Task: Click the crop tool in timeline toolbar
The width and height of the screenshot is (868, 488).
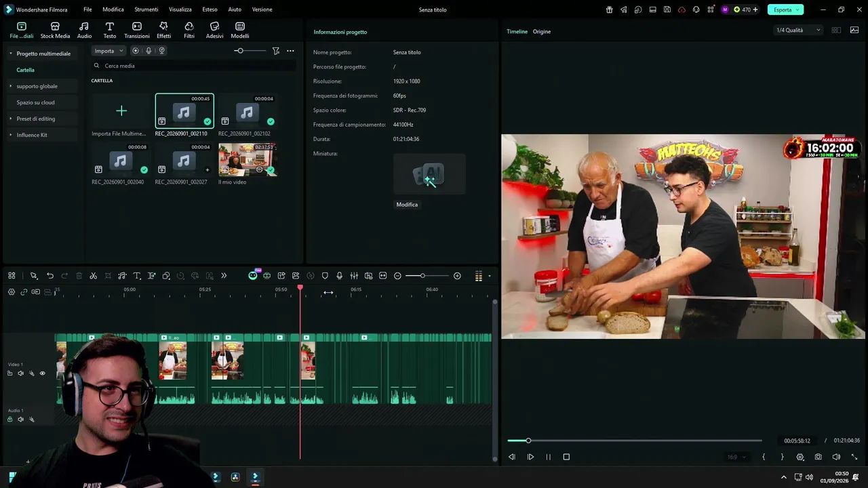Action: click(x=108, y=276)
